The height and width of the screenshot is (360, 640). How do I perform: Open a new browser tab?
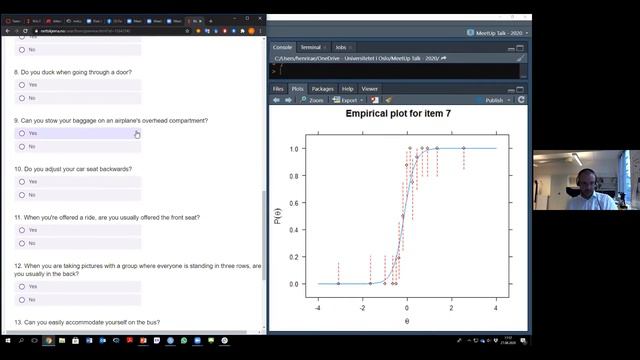coord(211,21)
